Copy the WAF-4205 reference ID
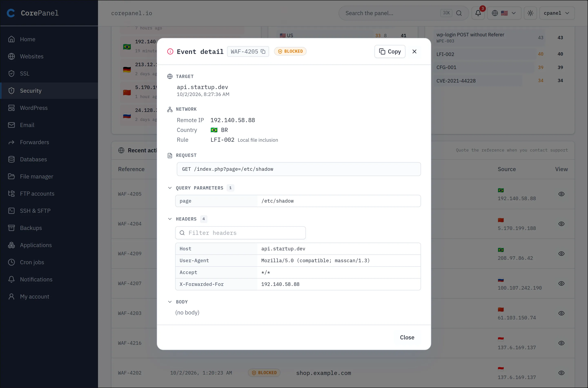Viewport: 588px width, 388px height. 263,51
